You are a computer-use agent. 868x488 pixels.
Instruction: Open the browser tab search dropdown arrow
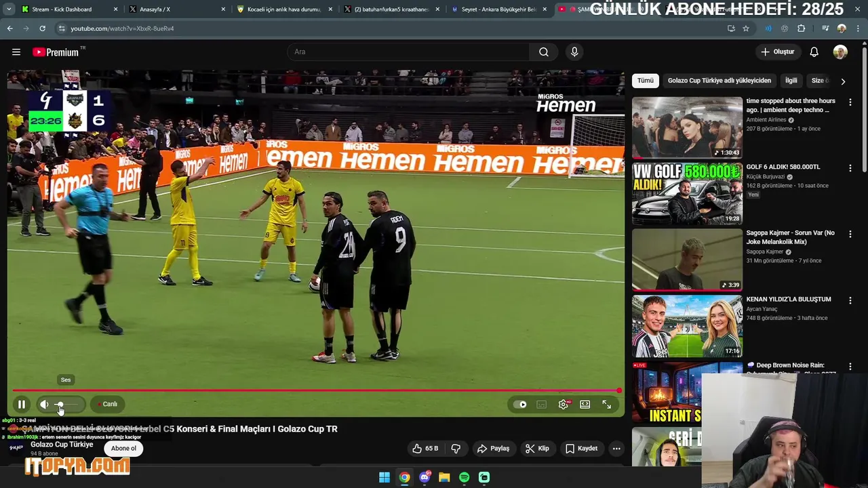click(x=8, y=9)
